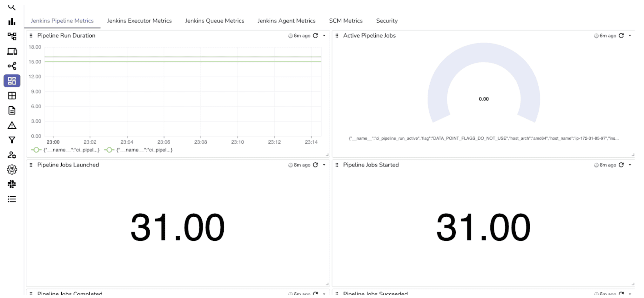Refresh the Active Pipeline Jobs panel
This screenshot has width=644, height=298.
(621, 36)
